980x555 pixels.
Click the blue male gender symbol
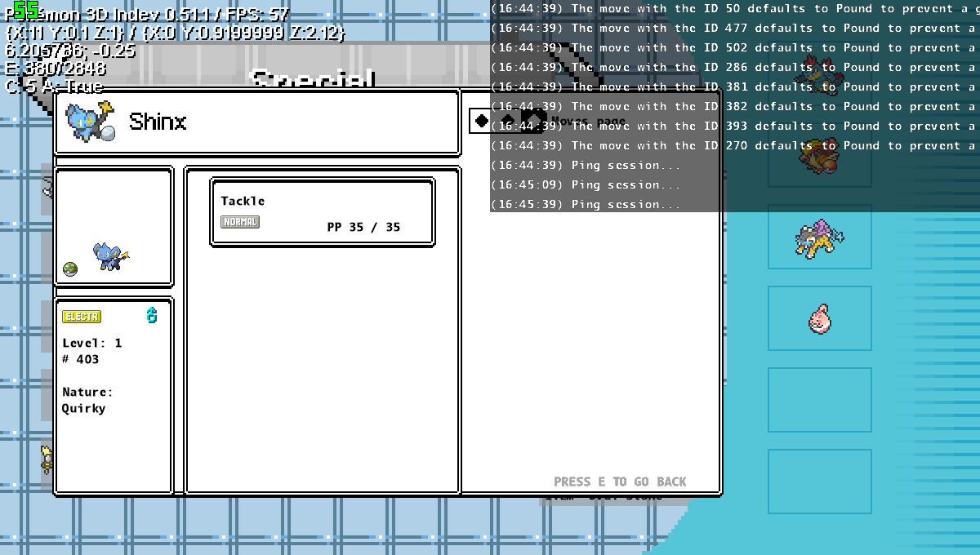click(151, 315)
